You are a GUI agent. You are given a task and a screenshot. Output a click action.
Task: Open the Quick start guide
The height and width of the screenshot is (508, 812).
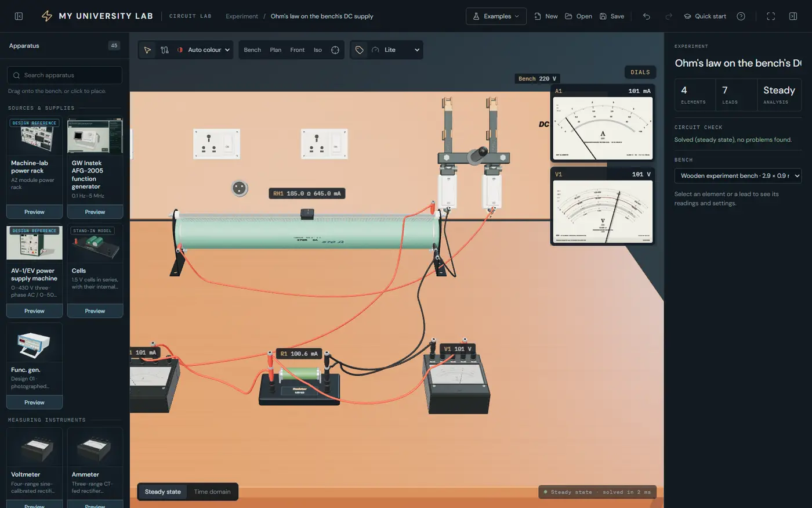(705, 16)
